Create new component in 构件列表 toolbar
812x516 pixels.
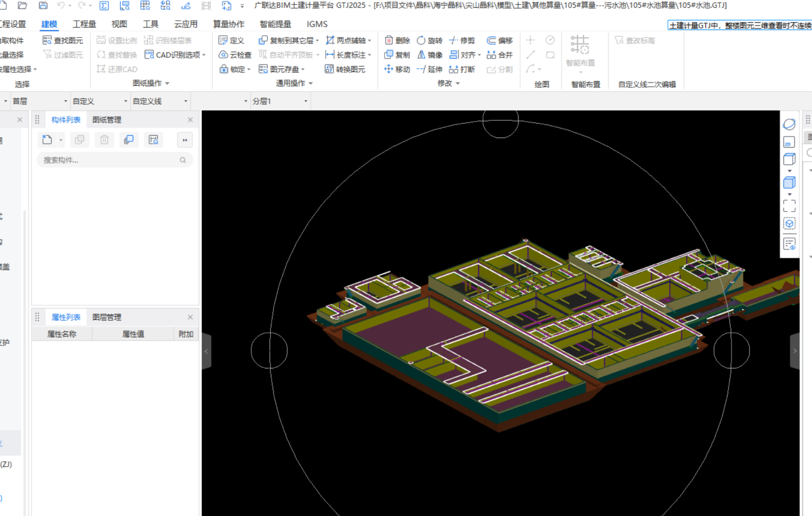[47, 140]
